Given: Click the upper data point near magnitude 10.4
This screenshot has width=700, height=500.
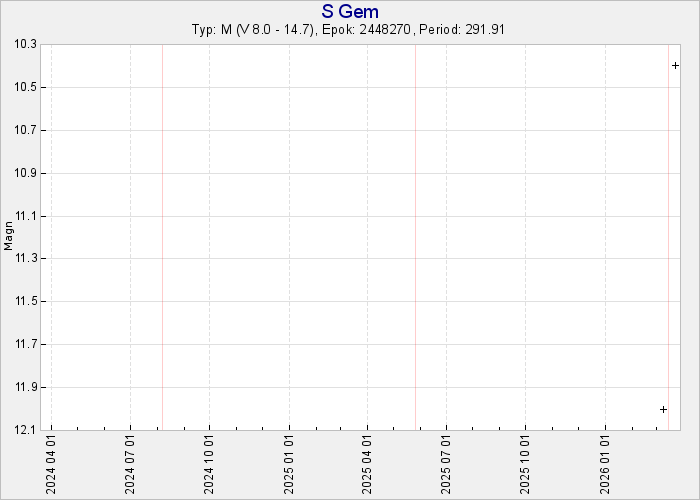Looking at the screenshot, I should 676,66.
